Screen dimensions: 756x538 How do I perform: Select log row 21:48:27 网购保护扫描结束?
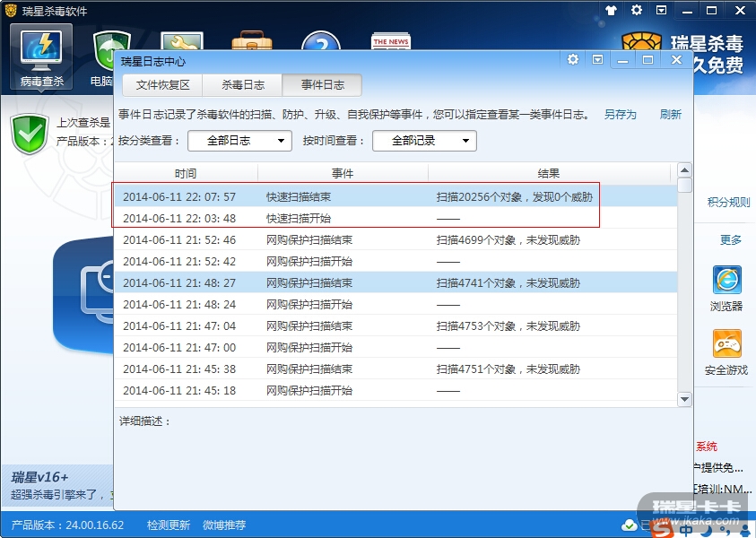coord(395,283)
